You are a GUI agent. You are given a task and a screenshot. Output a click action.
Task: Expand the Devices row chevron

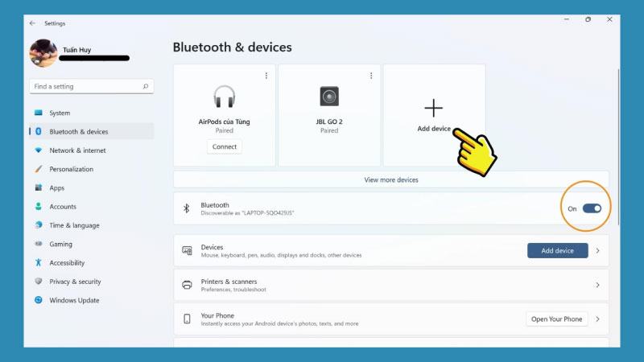597,250
